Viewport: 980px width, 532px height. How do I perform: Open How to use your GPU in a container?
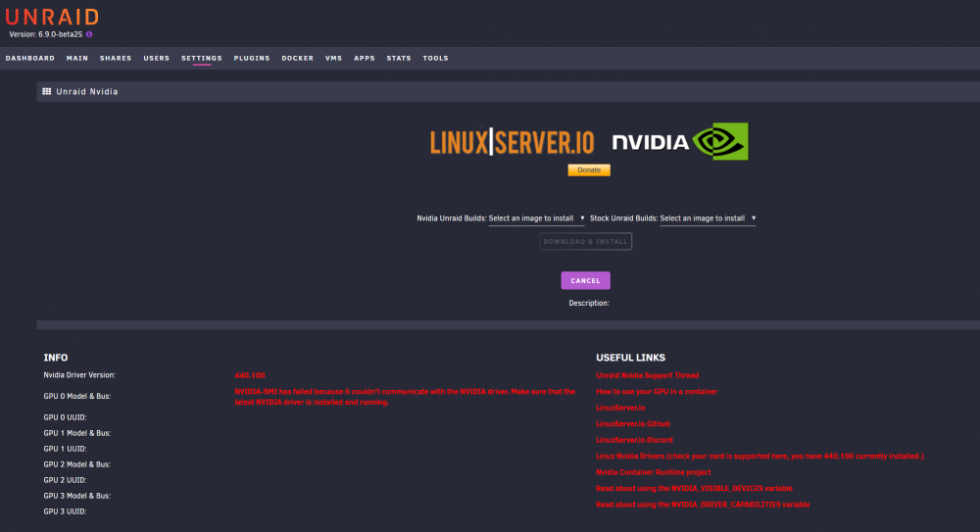657,392
